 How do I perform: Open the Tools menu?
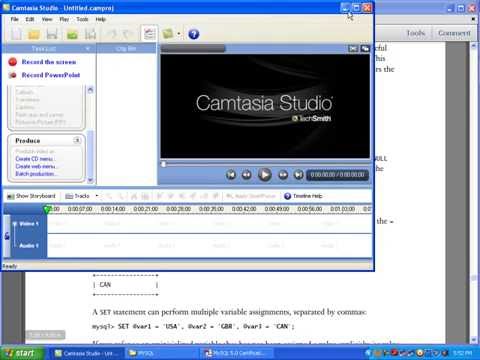(x=82, y=19)
